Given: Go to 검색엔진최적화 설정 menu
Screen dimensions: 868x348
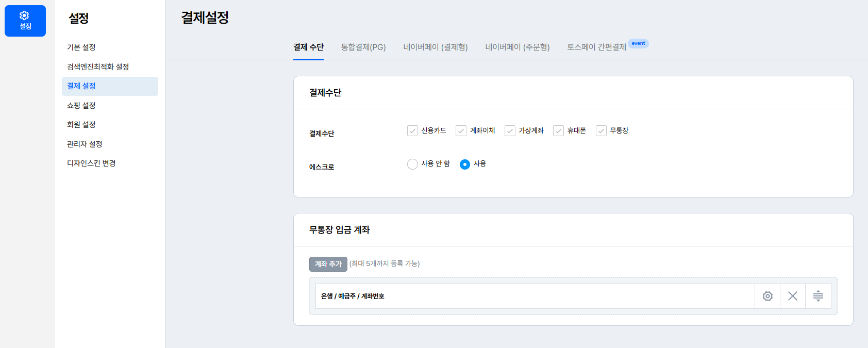Looking at the screenshot, I should pyautogui.click(x=98, y=67).
